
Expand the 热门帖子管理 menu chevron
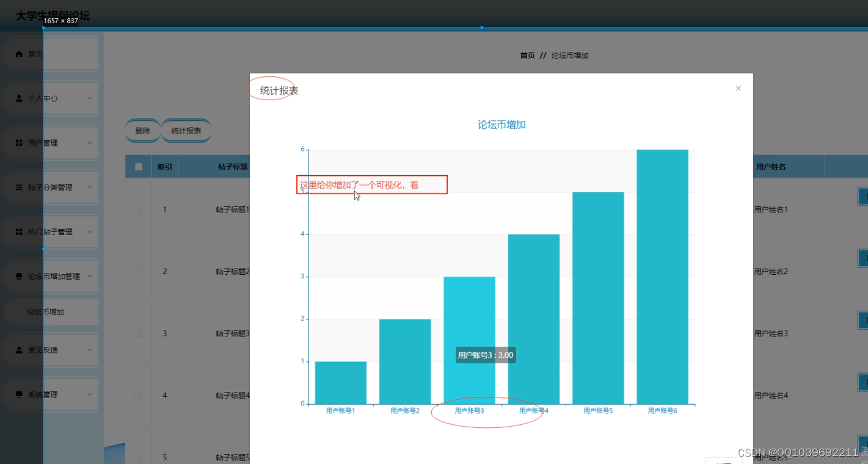pos(90,232)
